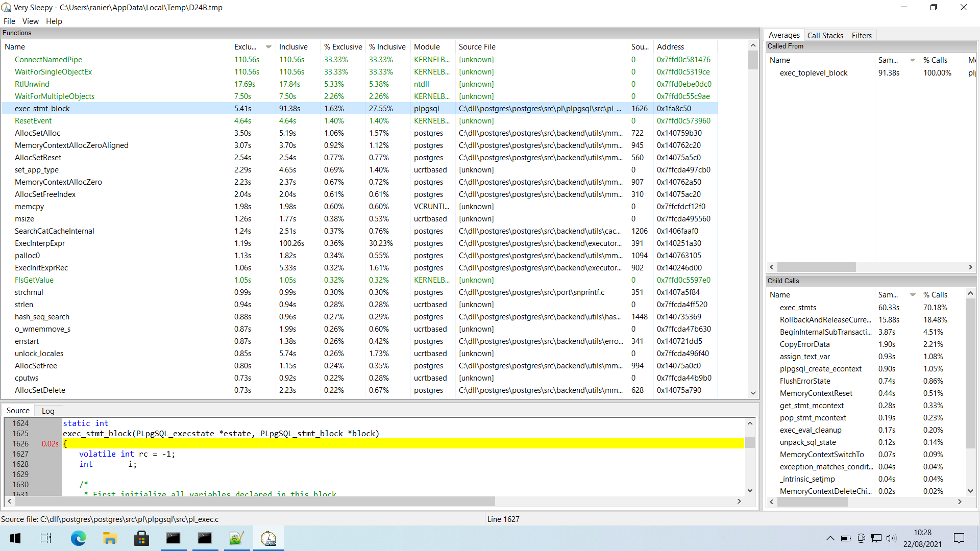This screenshot has width=980, height=551.
Task: Launch Microsoft Store taskbar icon
Action: click(141, 538)
